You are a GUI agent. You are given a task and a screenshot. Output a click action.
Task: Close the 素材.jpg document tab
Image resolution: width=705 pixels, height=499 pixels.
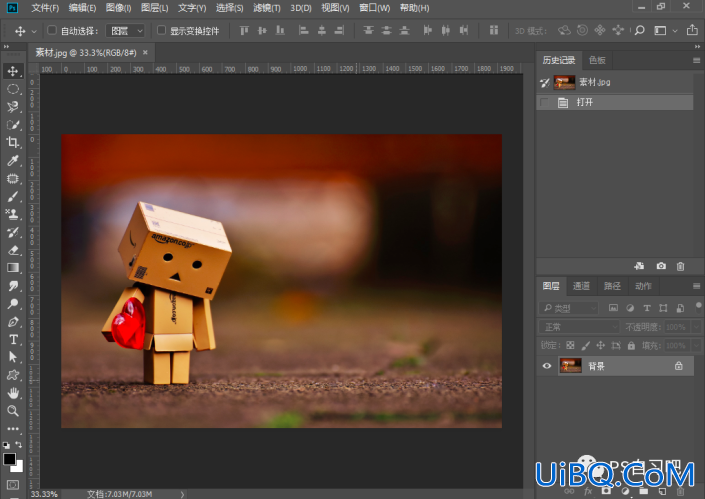coord(145,53)
